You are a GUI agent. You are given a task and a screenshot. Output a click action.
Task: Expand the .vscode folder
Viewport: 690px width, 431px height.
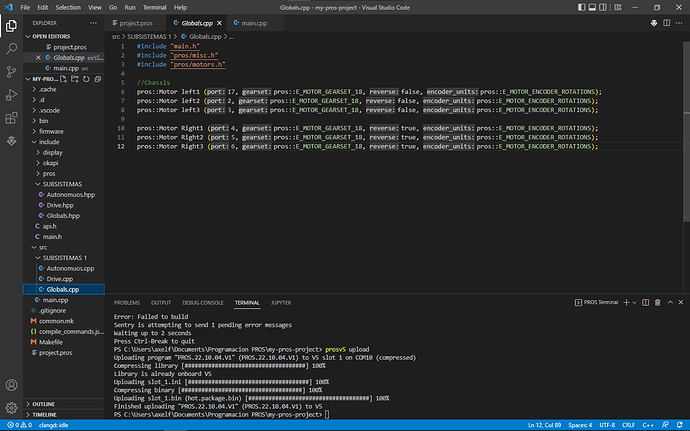tap(49, 111)
